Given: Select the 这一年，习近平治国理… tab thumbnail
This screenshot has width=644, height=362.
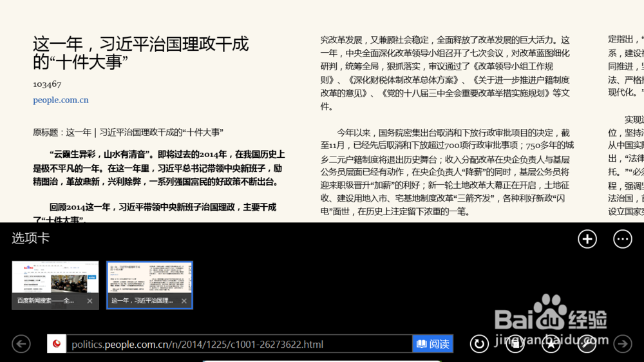Looking at the screenshot, I should coord(149,285).
